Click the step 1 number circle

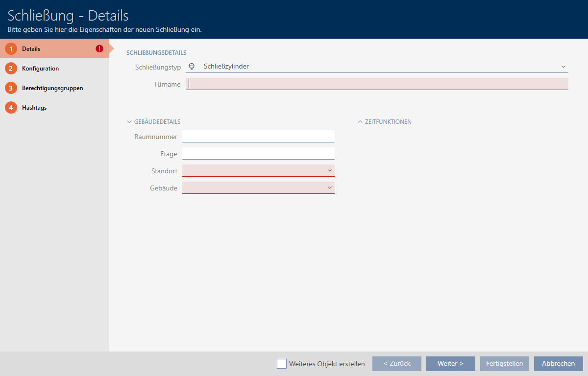tap(11, 49)
